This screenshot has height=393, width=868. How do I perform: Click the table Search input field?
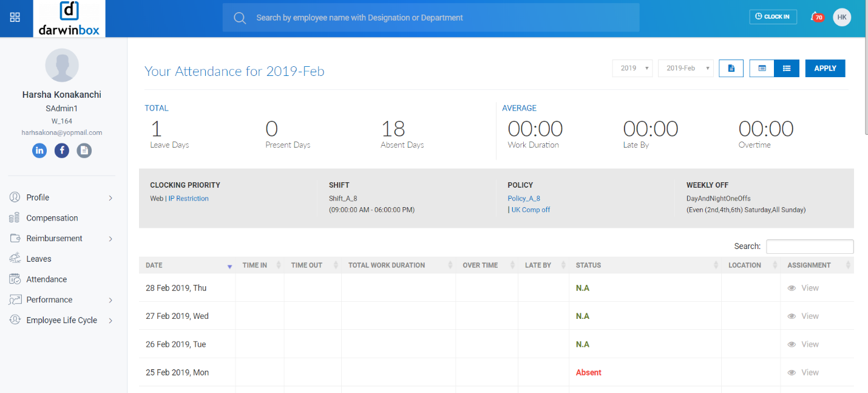pos(809,247)
